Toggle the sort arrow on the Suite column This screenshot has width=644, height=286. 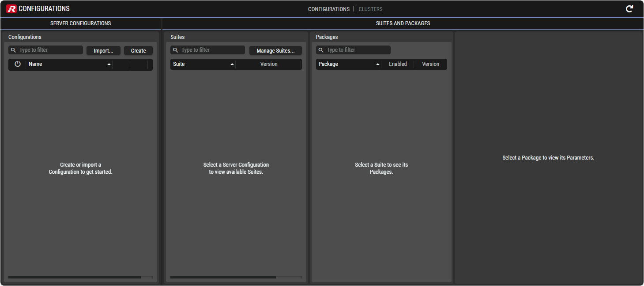pyautogui.click(x=232, y=65)
